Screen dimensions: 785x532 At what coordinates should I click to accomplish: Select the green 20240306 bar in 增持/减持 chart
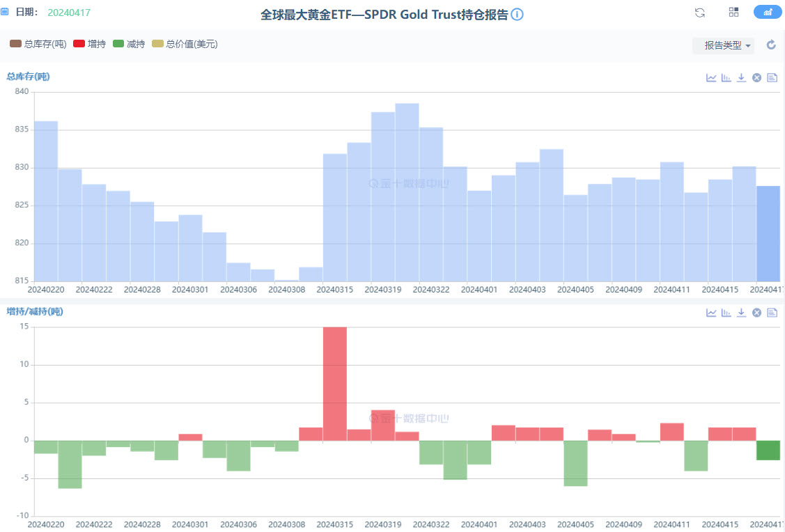(x=238, y=456)
